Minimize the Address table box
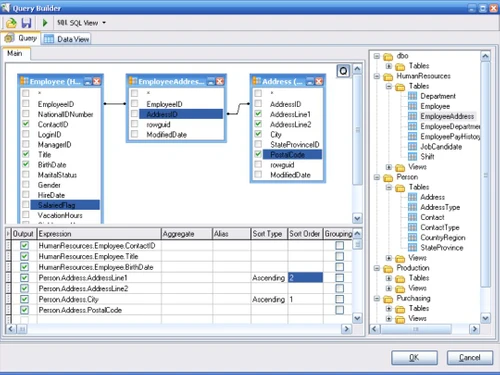 pyautogui.click(x=310, y=81)
